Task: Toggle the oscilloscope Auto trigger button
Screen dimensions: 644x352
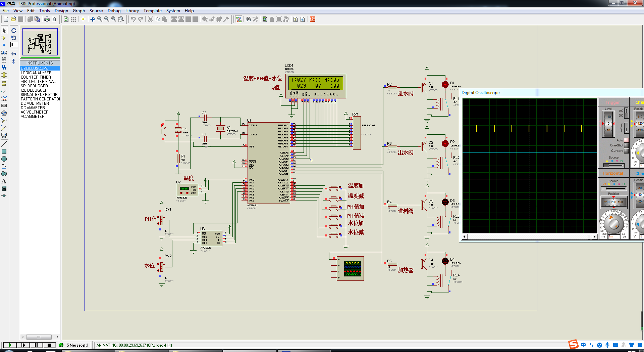Action: point(626,140)
